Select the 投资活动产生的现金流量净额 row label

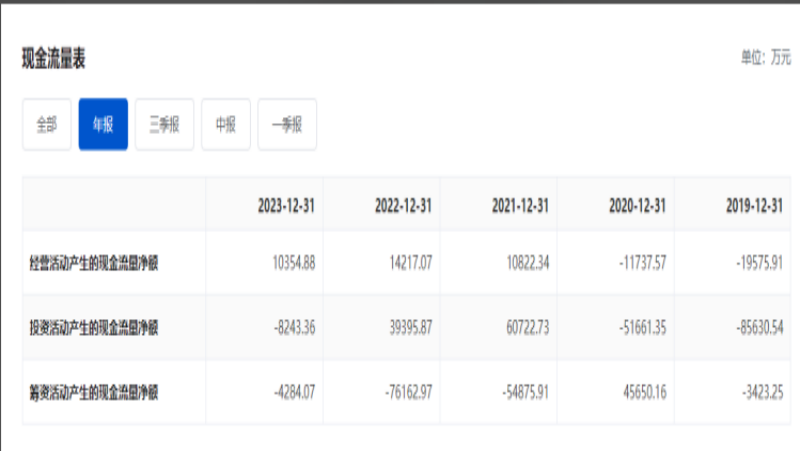[x=94, y=328]
